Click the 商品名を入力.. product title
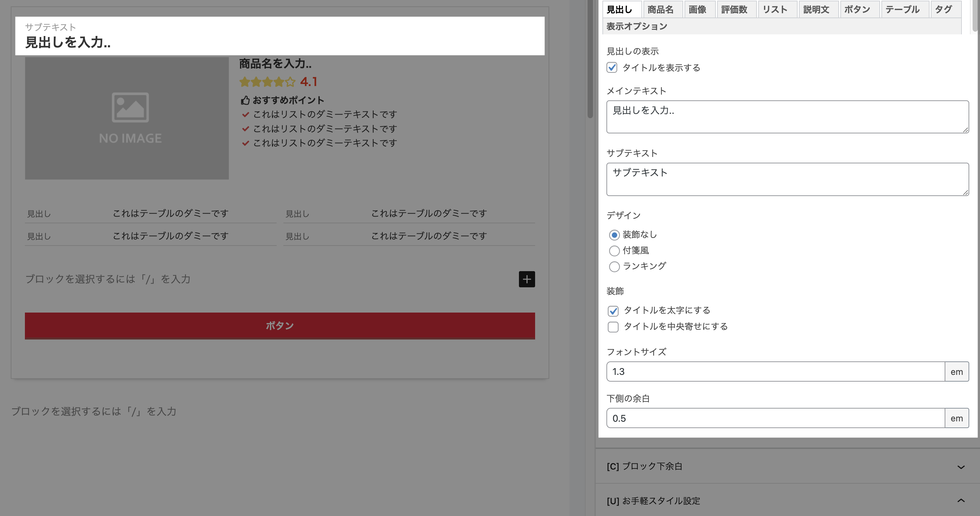The height and width of the screenshot is (516, 980). (x=275, y=64)
